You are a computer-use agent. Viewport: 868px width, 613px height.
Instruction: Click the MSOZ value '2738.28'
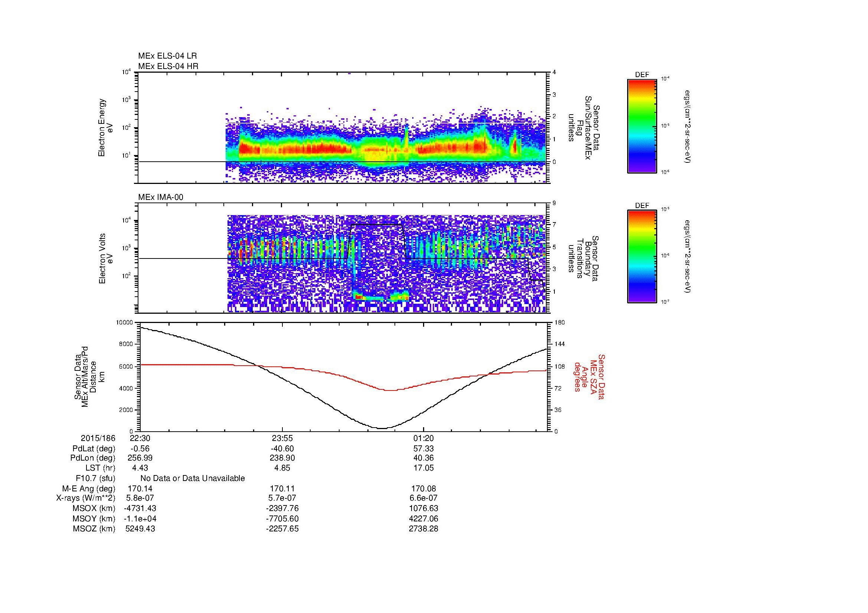click(x=424, y=529)
